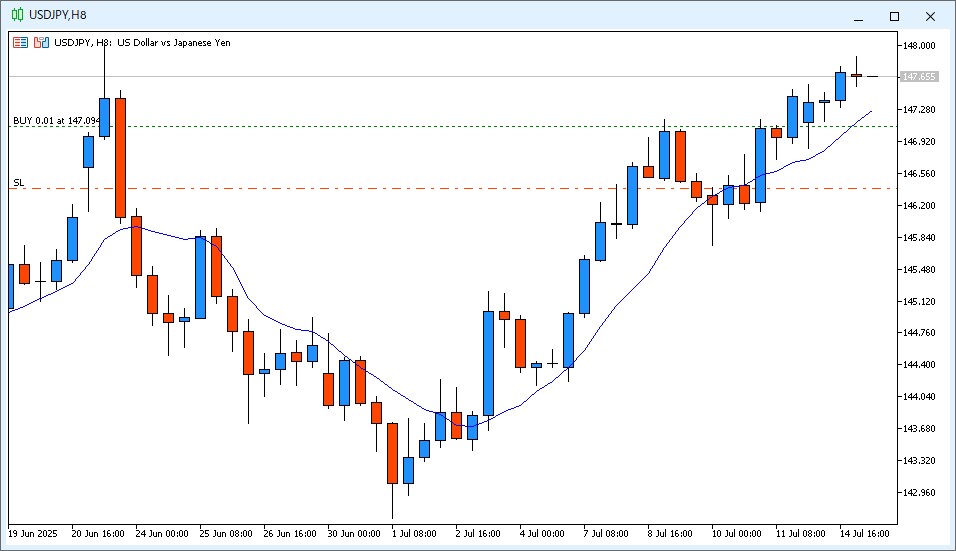This screenshot has width=956, height=551.
Task: Click the 143.320 price scale label
Action: pos(919,461)
